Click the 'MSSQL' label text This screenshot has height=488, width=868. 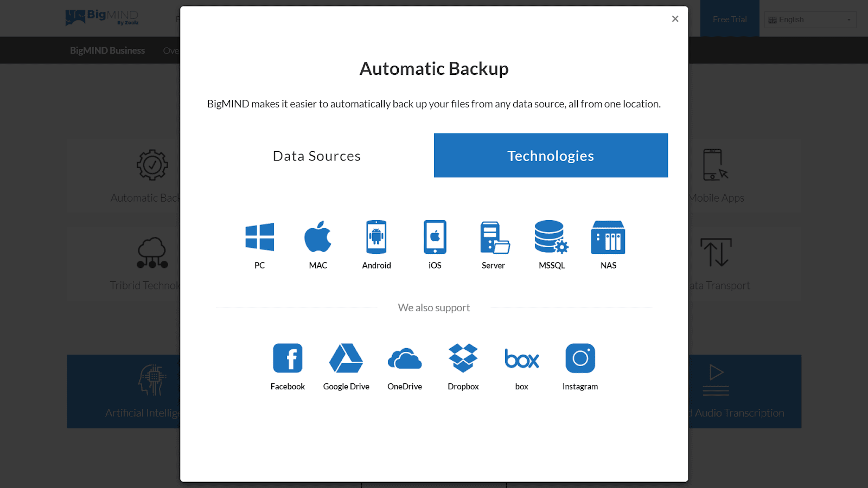(552, 266)
